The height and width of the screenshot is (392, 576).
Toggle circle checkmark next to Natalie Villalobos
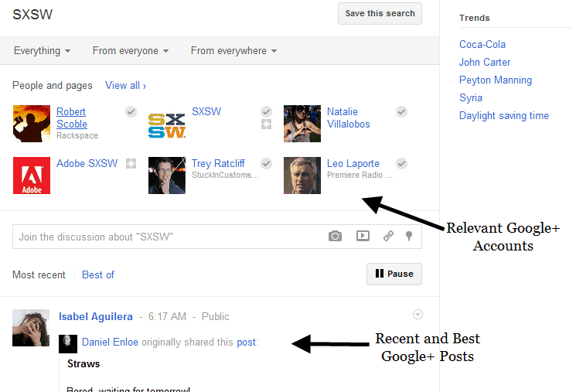401,112
